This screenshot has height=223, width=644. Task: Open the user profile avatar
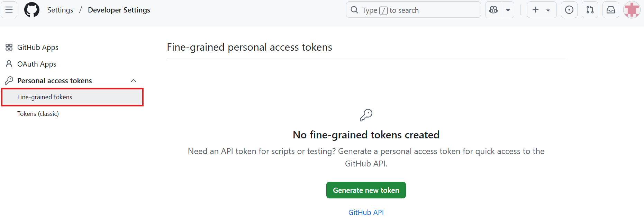(x=632, y=10)
